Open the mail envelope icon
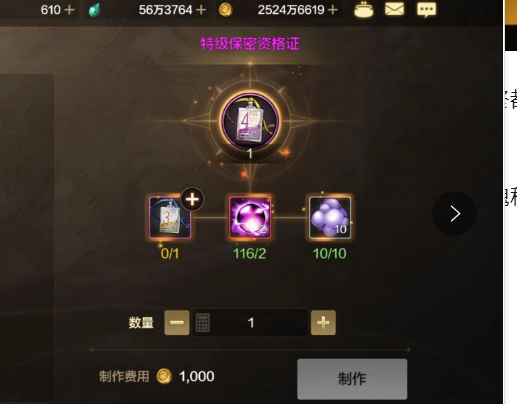The image size is (517, 404). point(394,9)
